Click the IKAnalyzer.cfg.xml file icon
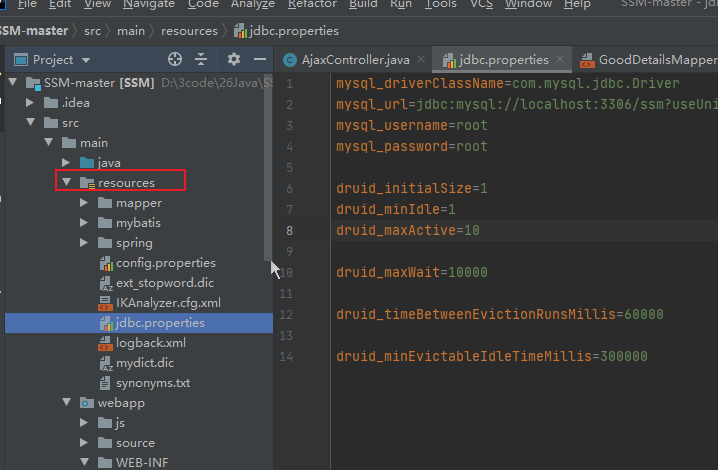This screenshot has height=470, width=718. pos(105,303)
